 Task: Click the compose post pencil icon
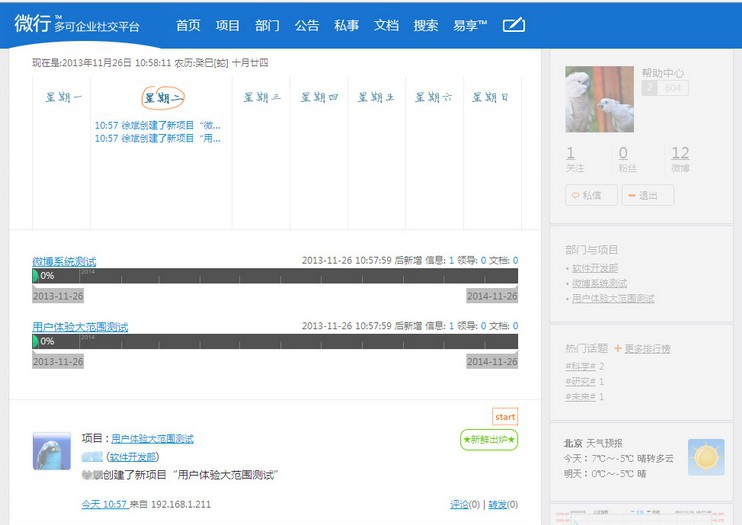[x=514, y=25]
